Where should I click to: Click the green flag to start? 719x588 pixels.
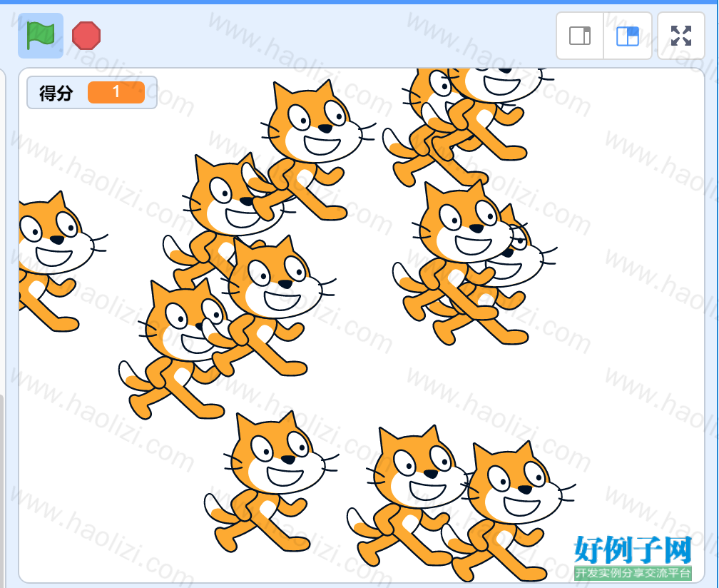point(41,36)
